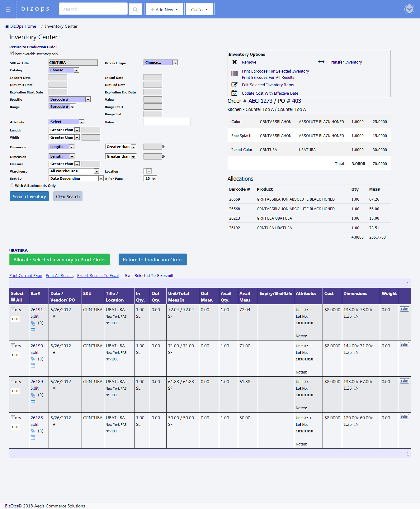Click the round chevron user menu icon
The width and height of the screenshot is (420, 509).
(409, 9)
